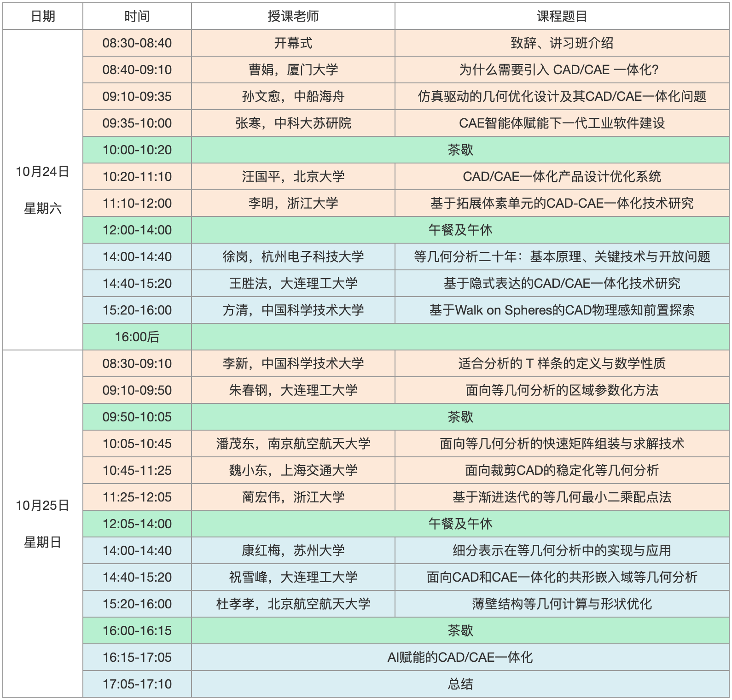This screenshot has height=700, width=732.
Task: Click speaker 祝雪峰，大连理工大学
Action: click(x=293, y=577)
